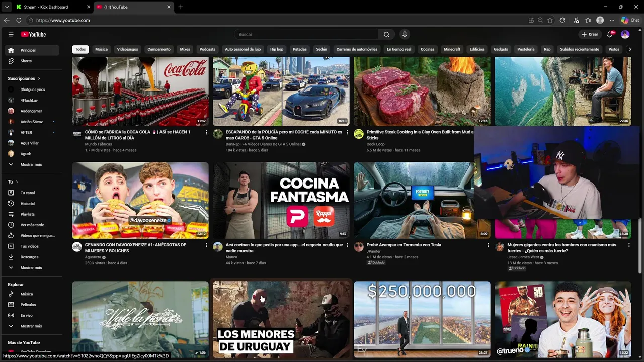Image resolution: width=644 pixels, height=362 pixels.
Task: Open Adrián Sáenz subscription
Action: (x=32, y=122)
